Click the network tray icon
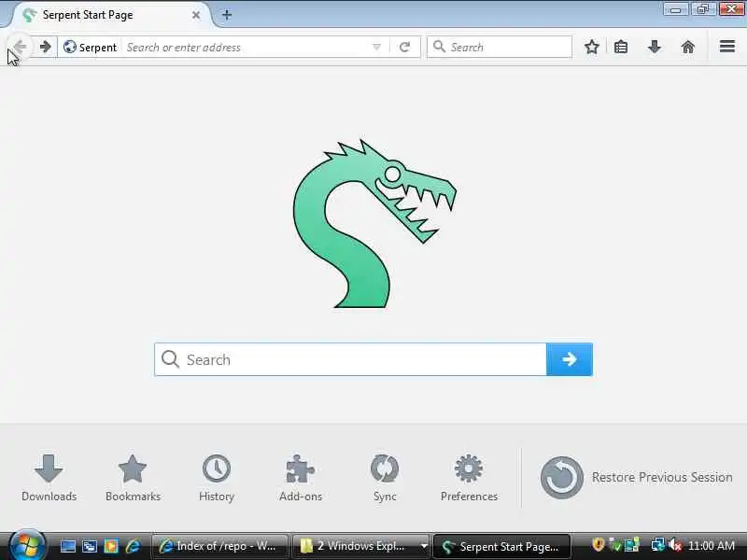The width and height of the screenshot is (747, 560). tap(658, 545)
